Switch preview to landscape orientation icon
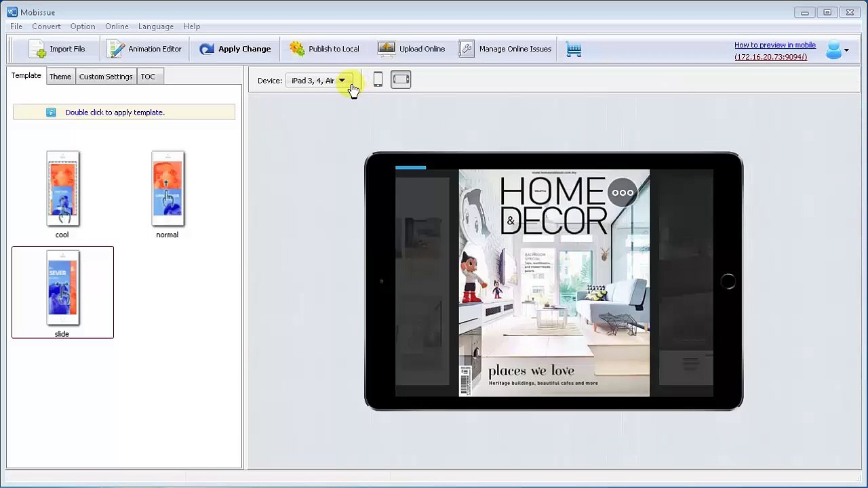 (x=401, y=80)
